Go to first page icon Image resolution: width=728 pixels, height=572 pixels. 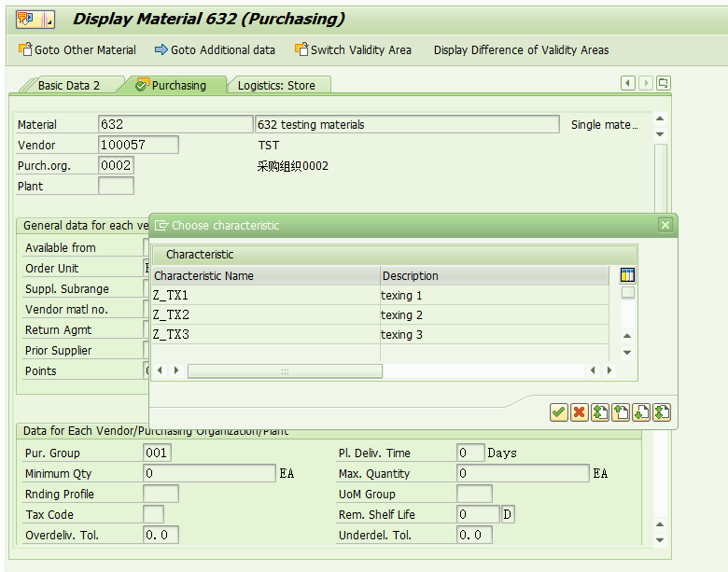tap(600, 412)
